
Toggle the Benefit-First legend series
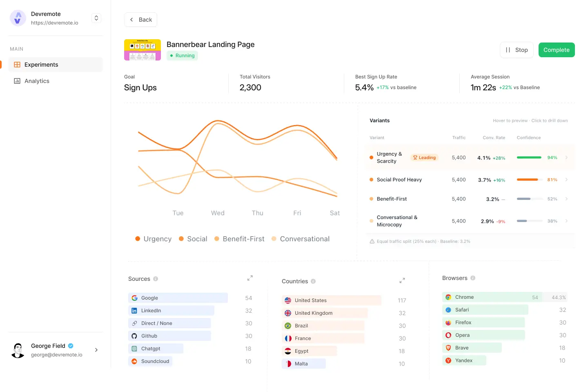click(x=239, y=239)
